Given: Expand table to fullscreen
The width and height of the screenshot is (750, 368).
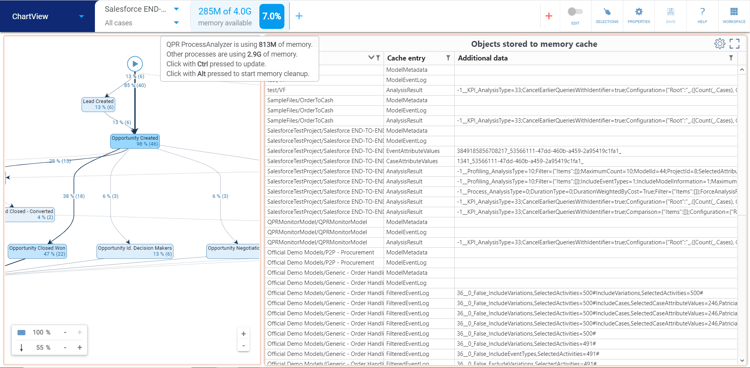Looking at the screenshot, I should point(735,44).
